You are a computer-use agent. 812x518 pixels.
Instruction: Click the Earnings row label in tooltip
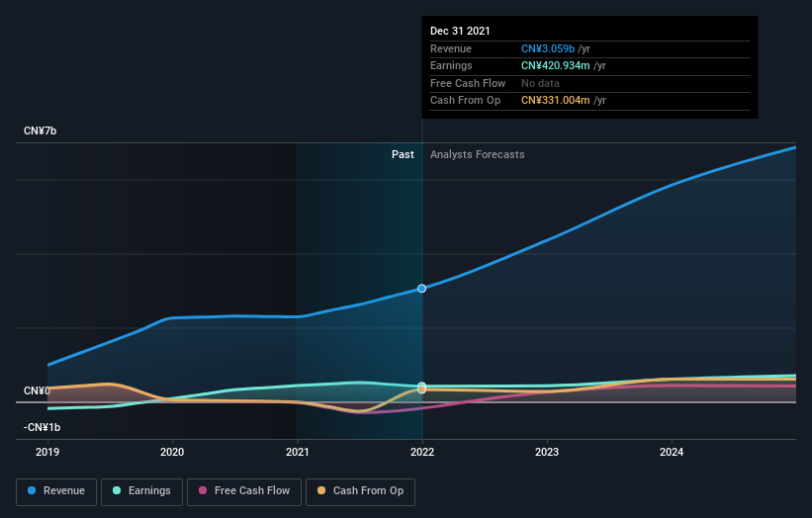[451, 65]
